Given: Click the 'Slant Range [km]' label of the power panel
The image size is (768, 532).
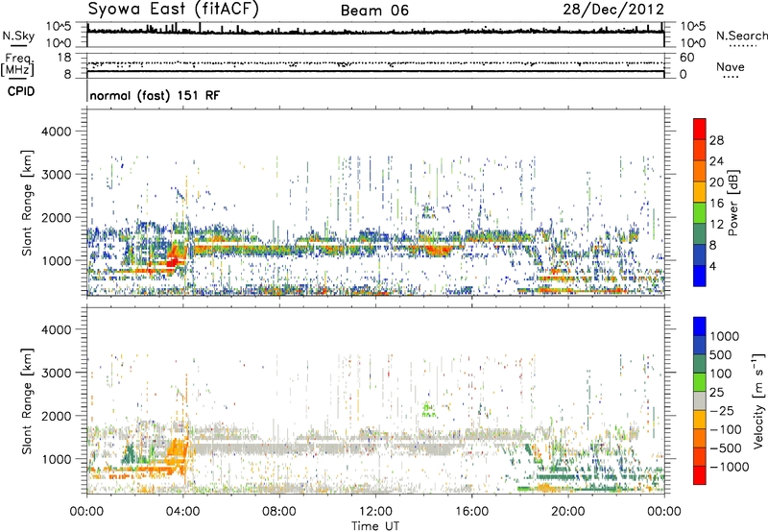Looking at the screenshot, I should pos(27,203).
